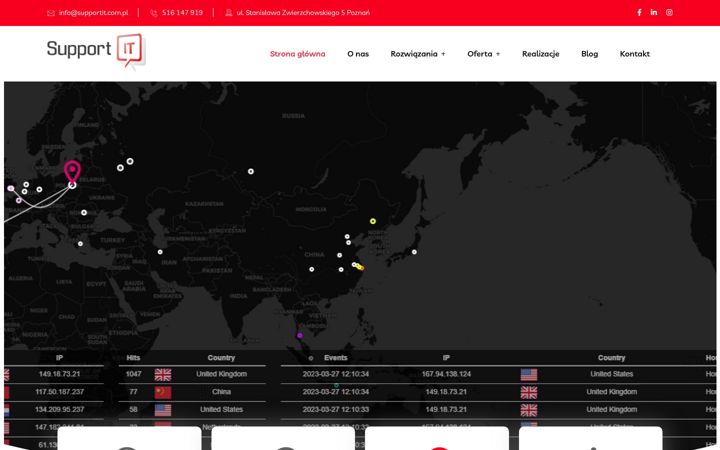Click IP 149.18.73.21 in the hits table

pyautogui.click(x=59, y=374)
